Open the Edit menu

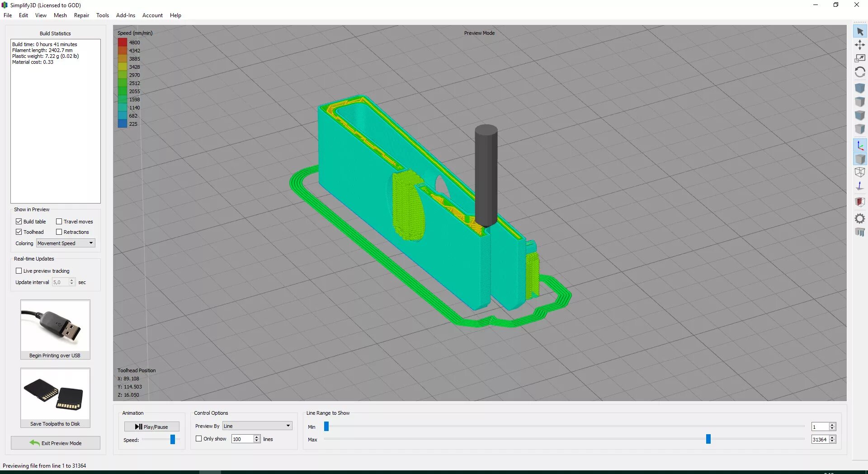click(x=24, y=15)
